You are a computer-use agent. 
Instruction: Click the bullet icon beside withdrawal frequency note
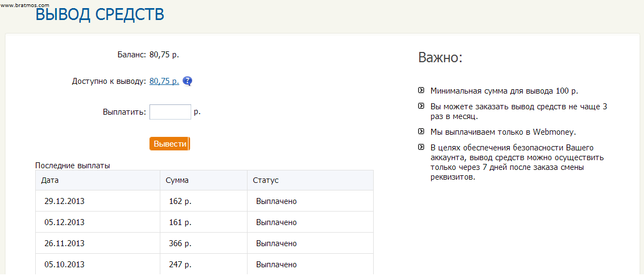click(421, 106)
